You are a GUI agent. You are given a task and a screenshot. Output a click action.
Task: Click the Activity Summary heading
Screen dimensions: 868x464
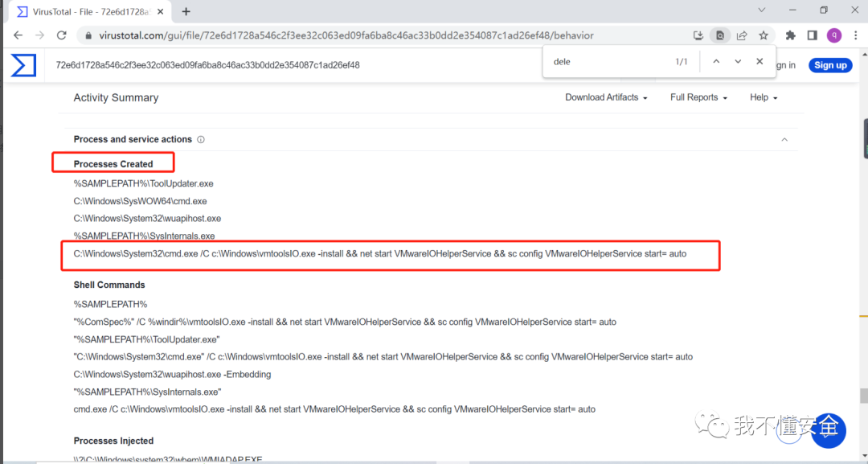pyautogui.click(x=116, y=98)
